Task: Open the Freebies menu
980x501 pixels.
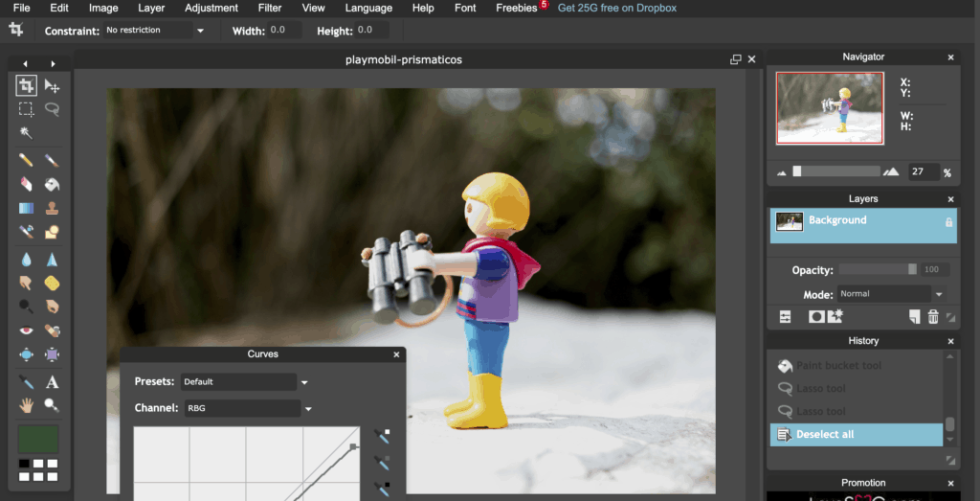Action: point(516,8)
